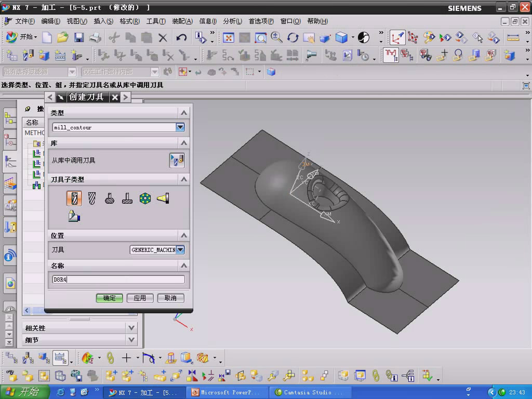Click the 开始 NX start button
532x399 pixels.
pos(21,37)
